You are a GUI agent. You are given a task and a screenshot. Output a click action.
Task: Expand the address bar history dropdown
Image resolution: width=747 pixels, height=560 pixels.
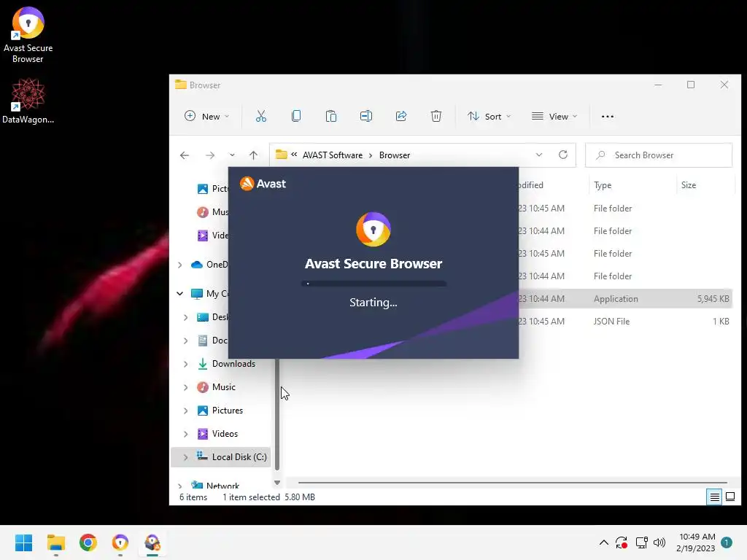pyautogui.click(x=539, y=155)
